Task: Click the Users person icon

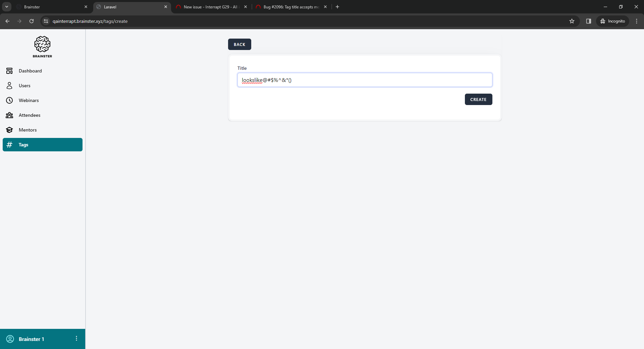Action: 9,86
